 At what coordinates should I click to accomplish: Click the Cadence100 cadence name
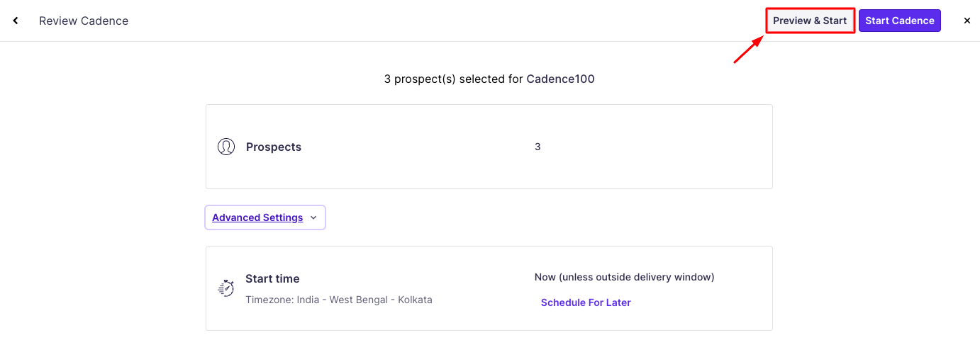(x=560, y=79)
